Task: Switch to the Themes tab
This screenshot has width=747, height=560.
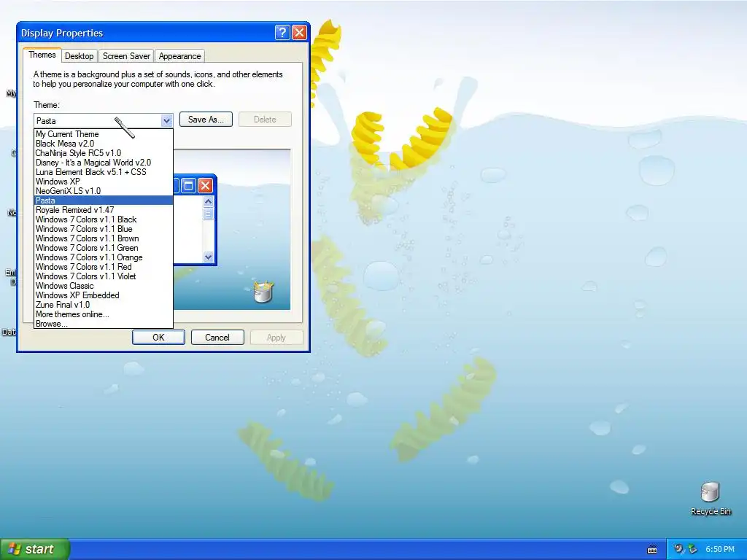Action: 42,55
